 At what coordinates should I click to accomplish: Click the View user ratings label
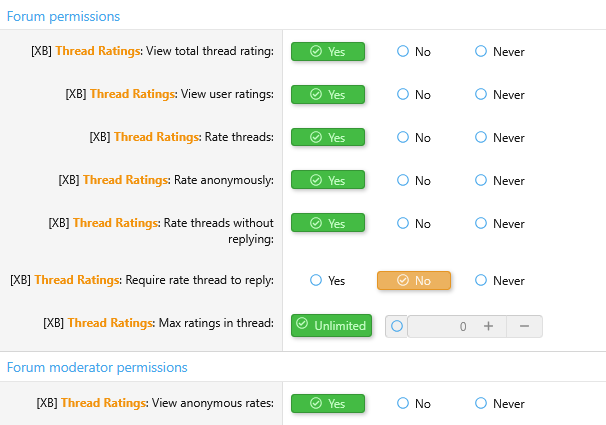pos(170,94)
